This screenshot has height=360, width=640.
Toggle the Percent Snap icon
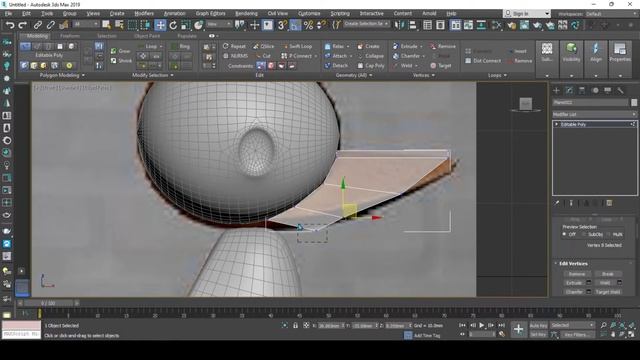308,25
